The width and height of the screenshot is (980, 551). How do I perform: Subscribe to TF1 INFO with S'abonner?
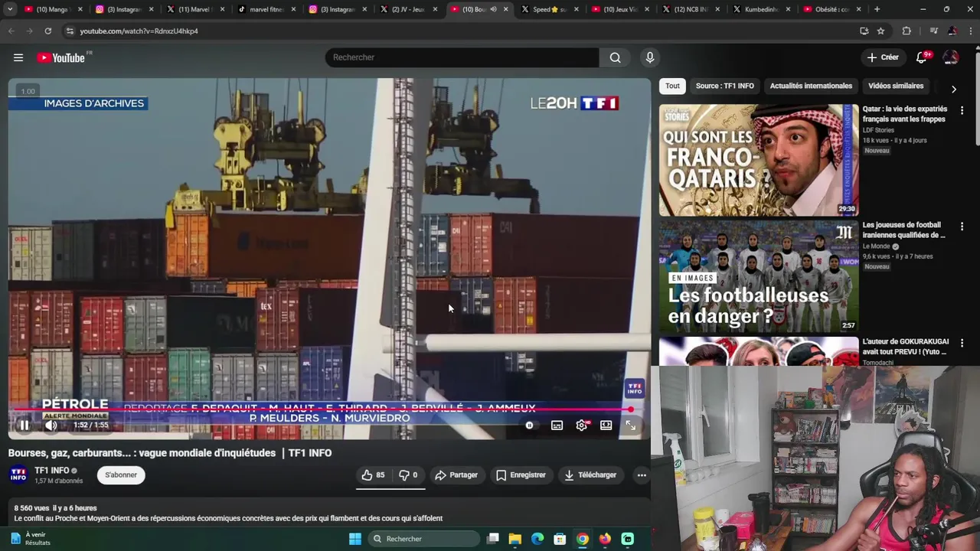(x=121, y=475)
